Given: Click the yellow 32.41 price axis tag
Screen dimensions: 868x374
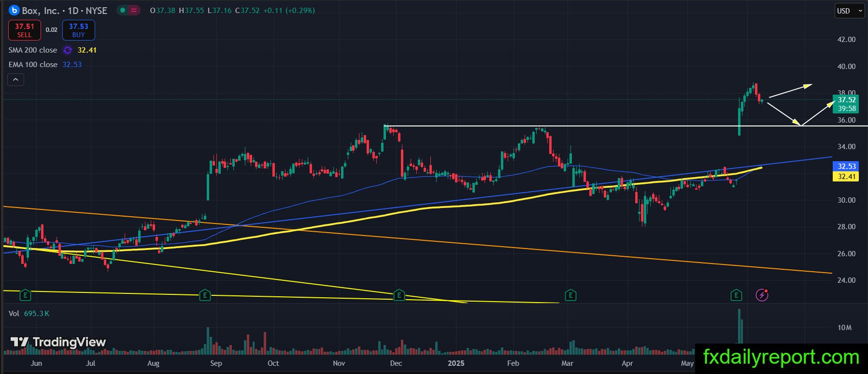Looking at the screenshot, I should point(846,177).
